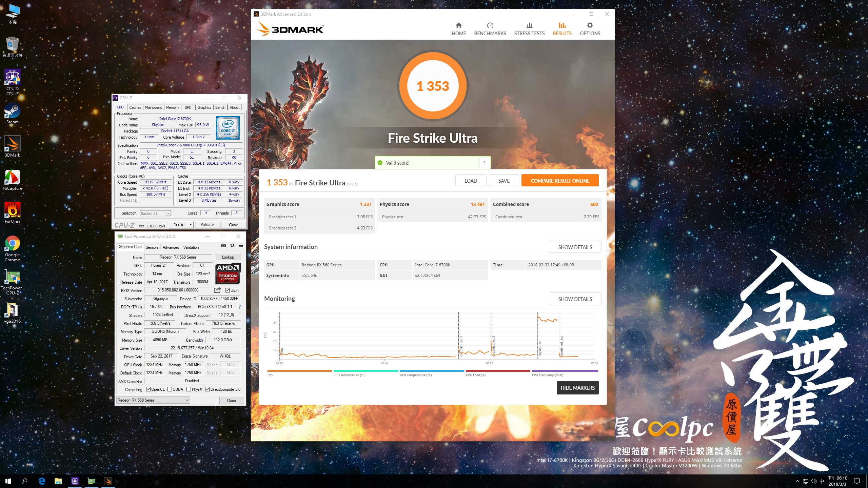Click the GPU Load (%) legend color bar
868x488 pixels.
[498, 371]
